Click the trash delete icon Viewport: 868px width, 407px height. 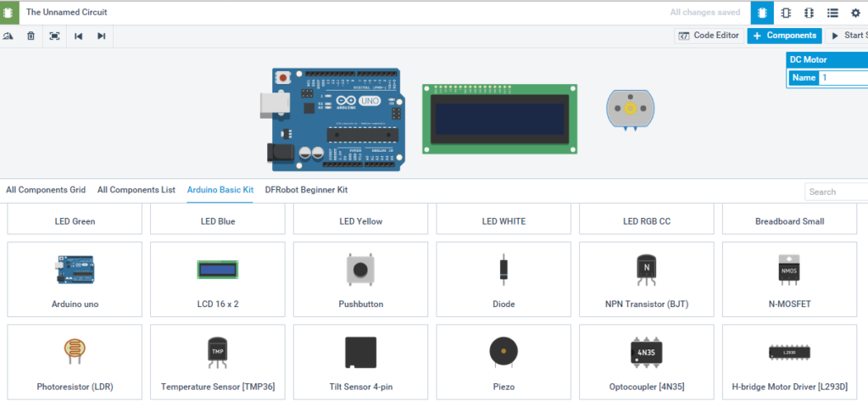pos(31,36)
